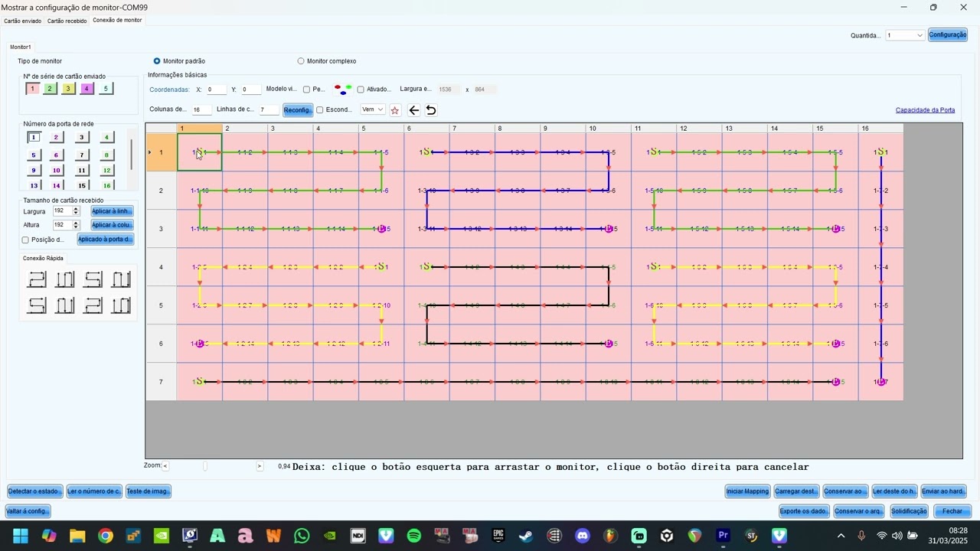Select yellow sender card number 3
The height and width of the screenshot is (551, 980).
coord(68,89)
